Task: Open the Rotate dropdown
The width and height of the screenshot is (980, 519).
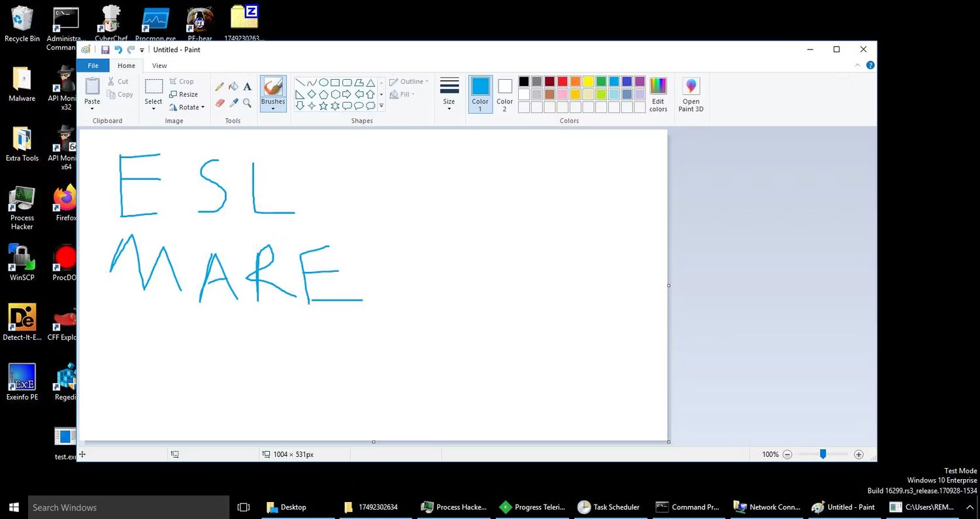Action: [x=188, y=107]
